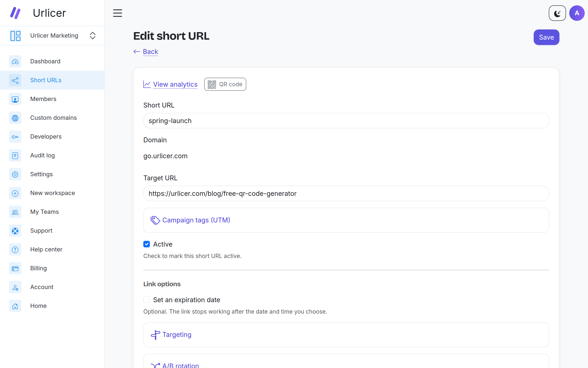
Task: Toggle the hamburger sidebar menu
Action: coord(118,13)
